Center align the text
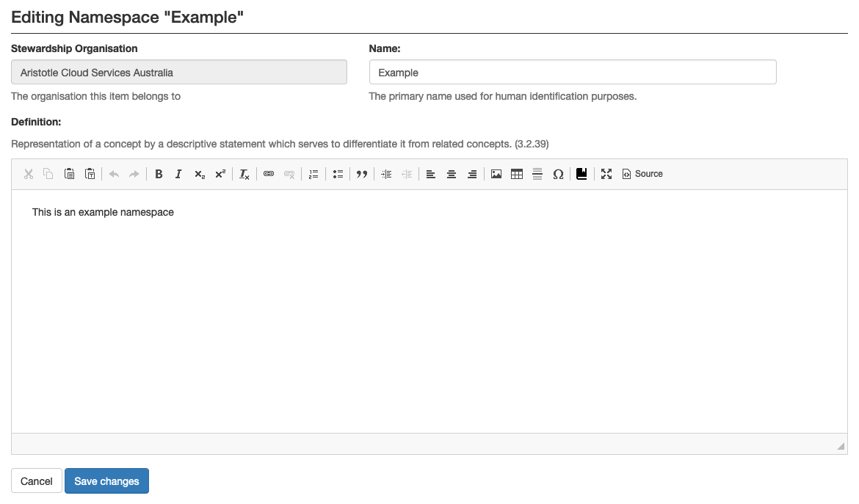 [452, 175]
